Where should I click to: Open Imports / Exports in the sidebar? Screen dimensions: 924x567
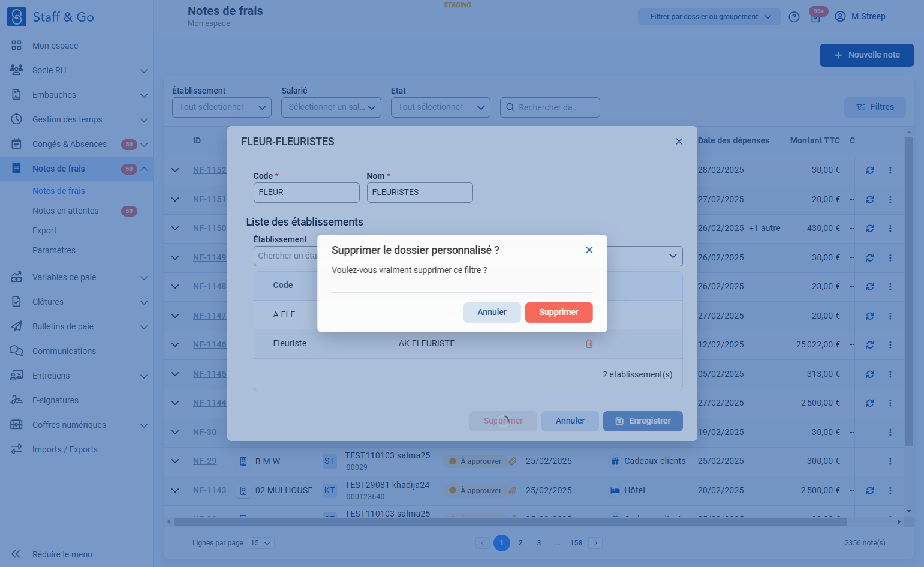[x=76, y=449]
